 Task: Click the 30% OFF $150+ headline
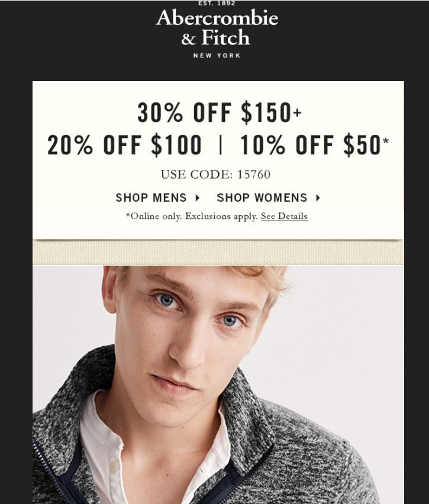coord(220,112)
